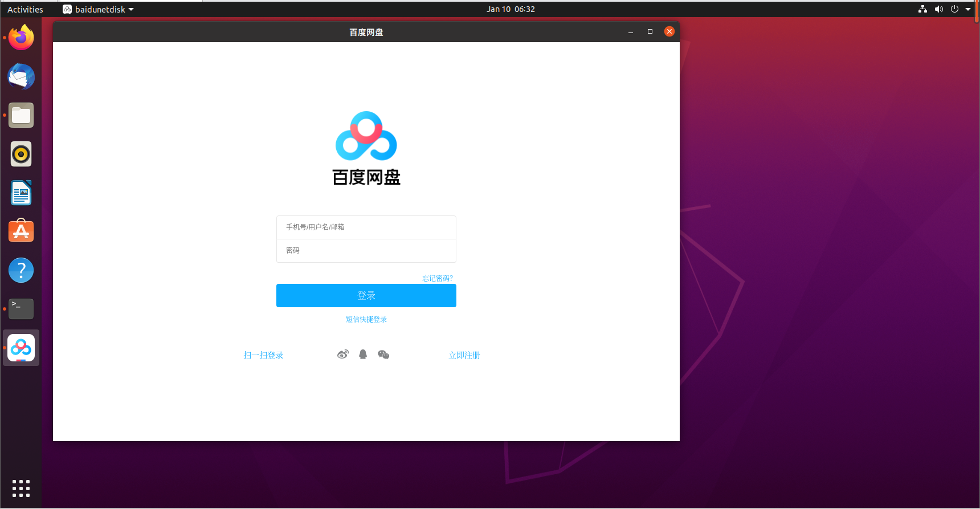Image resolution: width=980 pixels, height=509 pixels.
Task: Click Baidu Netdisk icon in dock
Action: tap(21, 348)
